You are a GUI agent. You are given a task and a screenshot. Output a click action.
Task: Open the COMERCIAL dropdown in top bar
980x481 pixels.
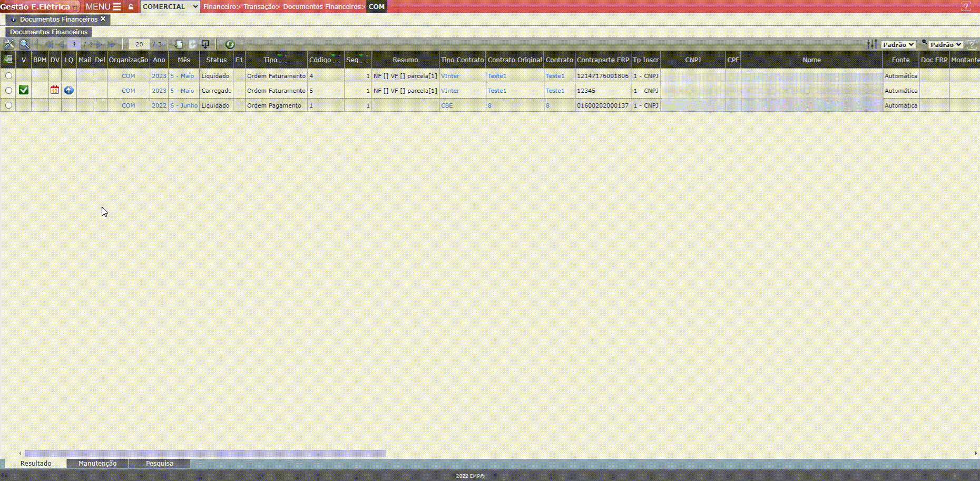(x=170, y=6)
